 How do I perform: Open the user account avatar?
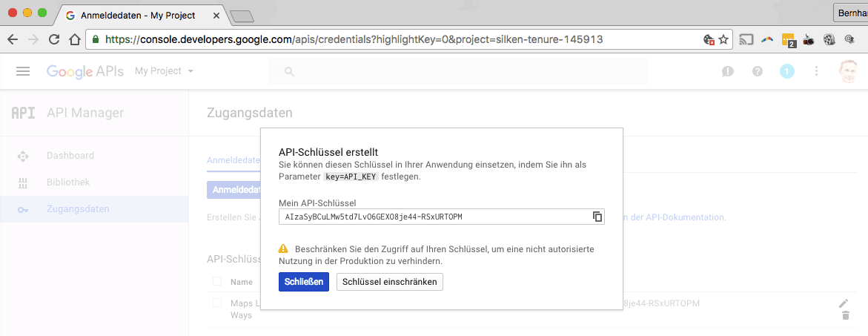(x=849, y=71)
